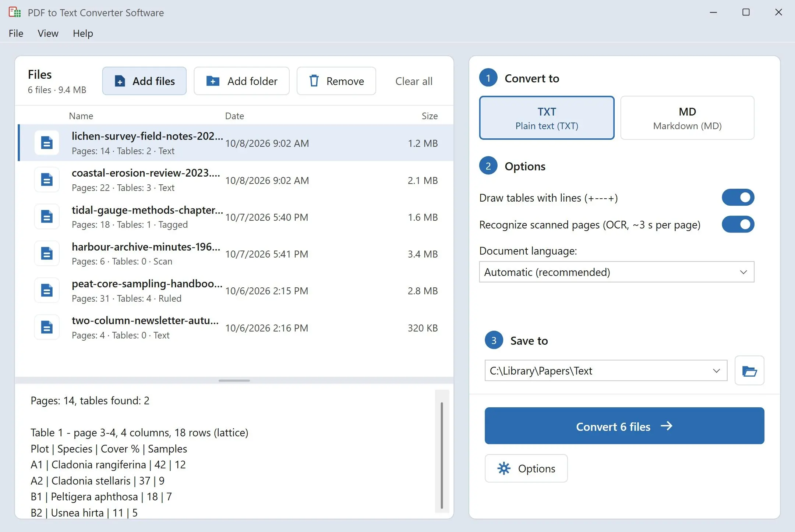Click the gear icon on Options button
This screenshot has height=532, width=795.
504,468
